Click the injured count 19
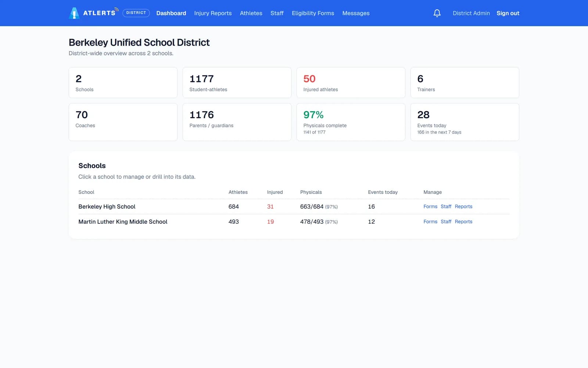Image resolution: width=588 pixels, height=368 pixels. [270, 222]
